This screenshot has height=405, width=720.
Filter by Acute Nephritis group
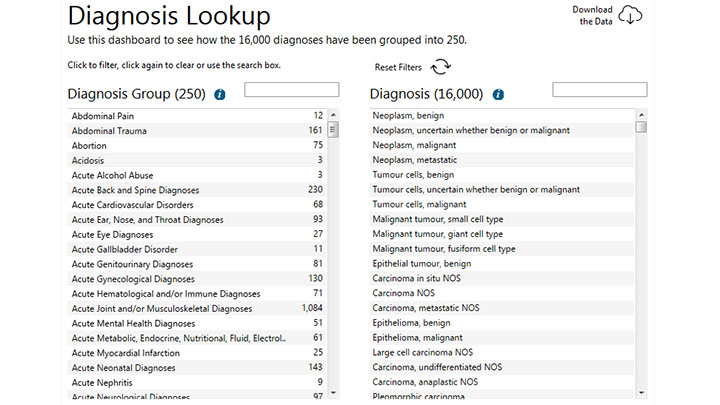tap(197, 382)
